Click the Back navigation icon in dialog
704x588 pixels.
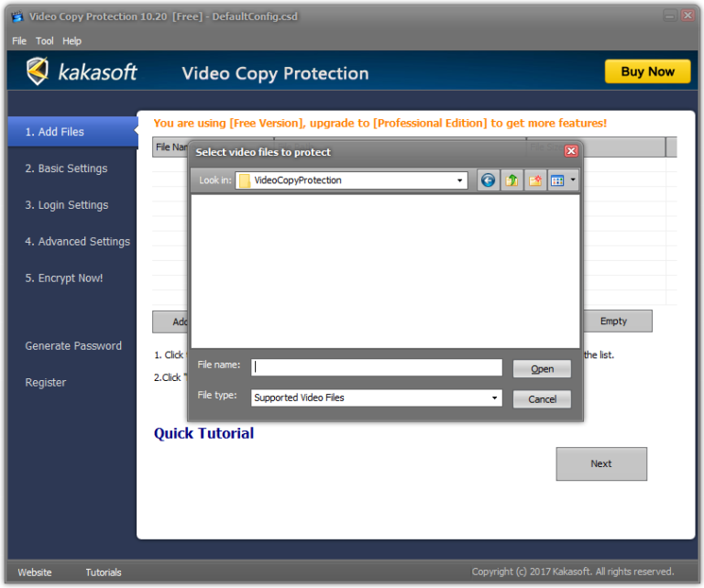488,180
